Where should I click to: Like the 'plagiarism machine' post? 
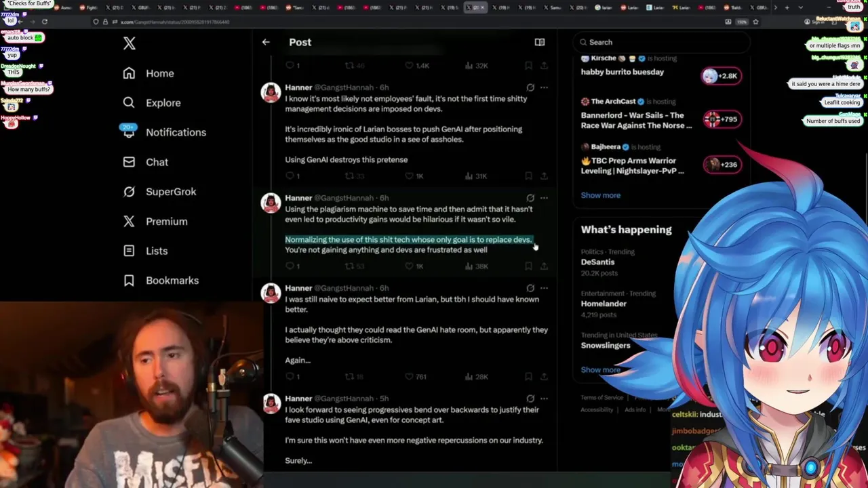414,266
